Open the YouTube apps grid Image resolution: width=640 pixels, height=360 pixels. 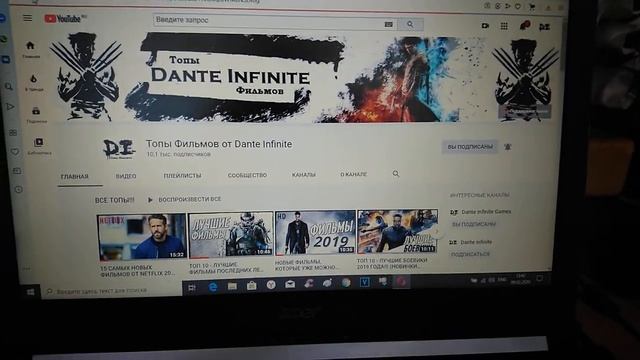504,26
